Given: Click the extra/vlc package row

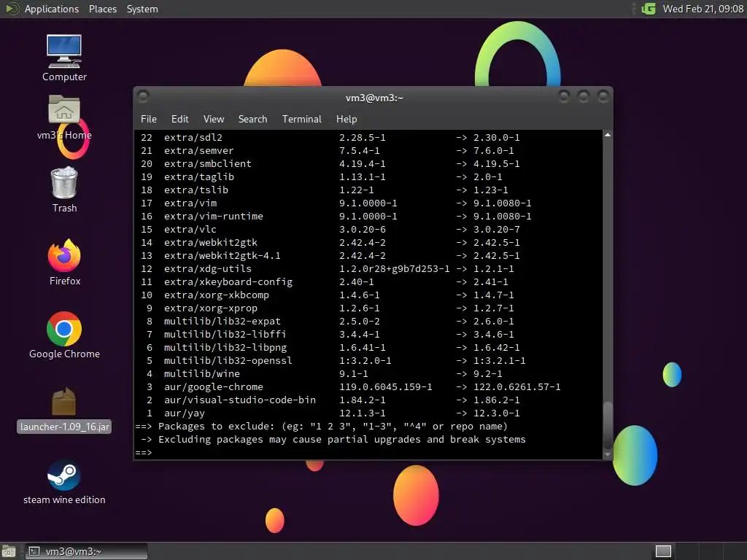Looking at the screenshot, I should 330,230.
